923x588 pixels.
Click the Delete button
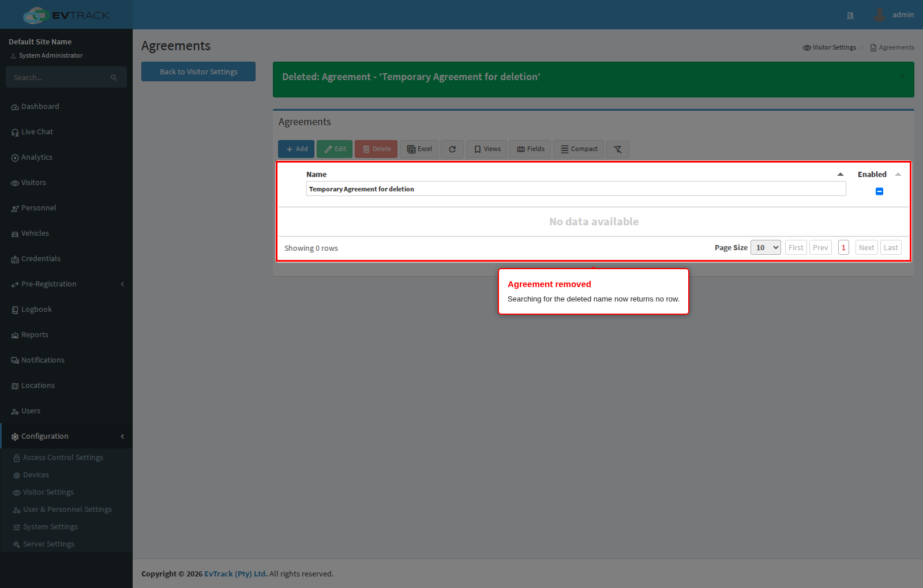376,149
